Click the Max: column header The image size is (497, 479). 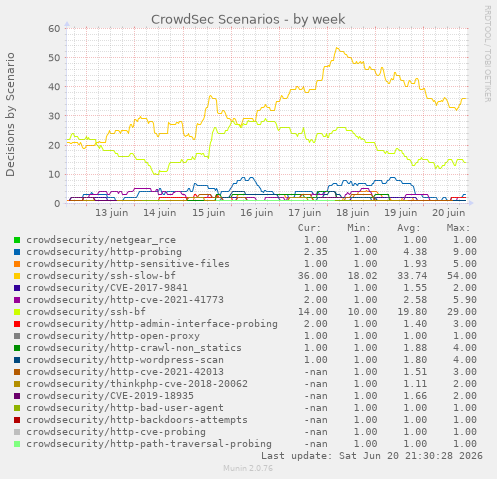click(x=458, y=228)
